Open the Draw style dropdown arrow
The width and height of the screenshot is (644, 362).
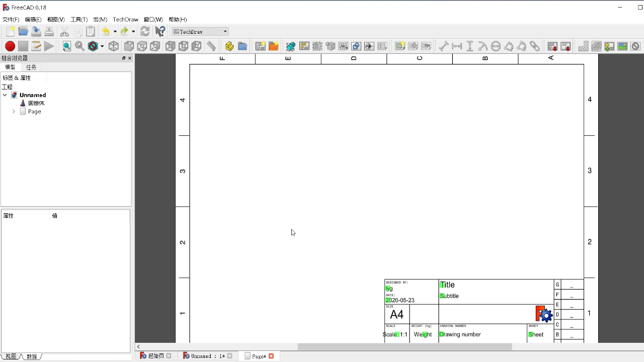pyautogui.click(x=102, y=46)
